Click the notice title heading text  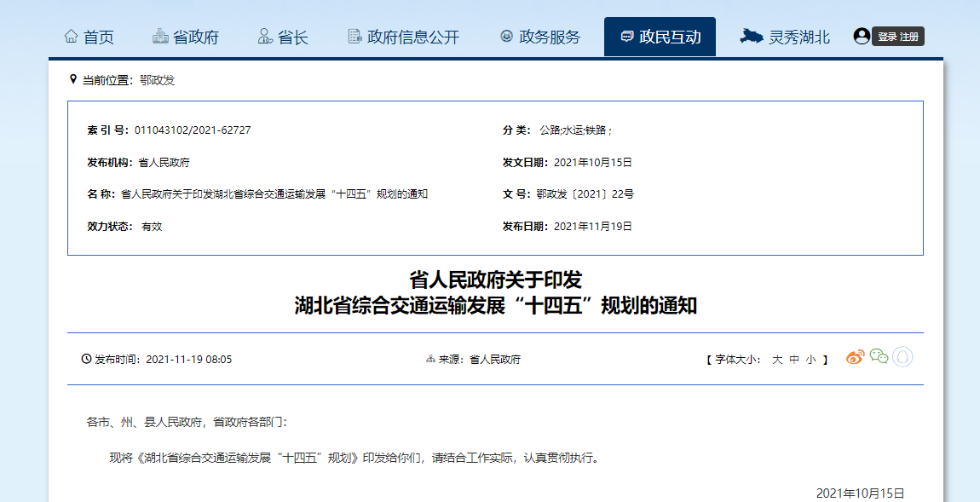pyautogui.click(x=495, y=292)
